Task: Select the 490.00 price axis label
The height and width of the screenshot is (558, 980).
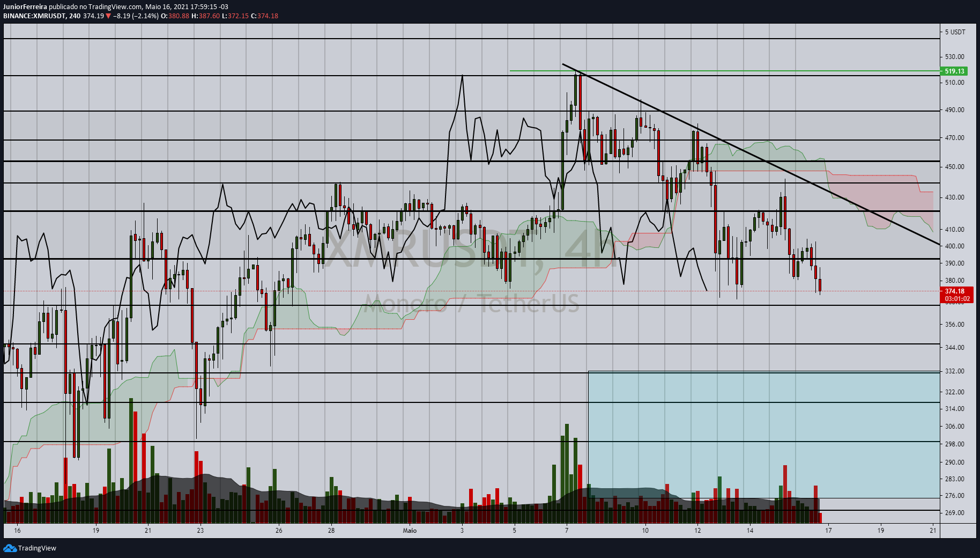Action: (x=954, y=109)
